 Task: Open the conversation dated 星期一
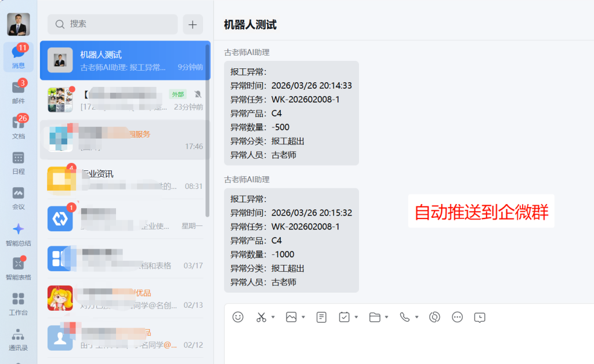pyautogui.click(x=125, y=219)
